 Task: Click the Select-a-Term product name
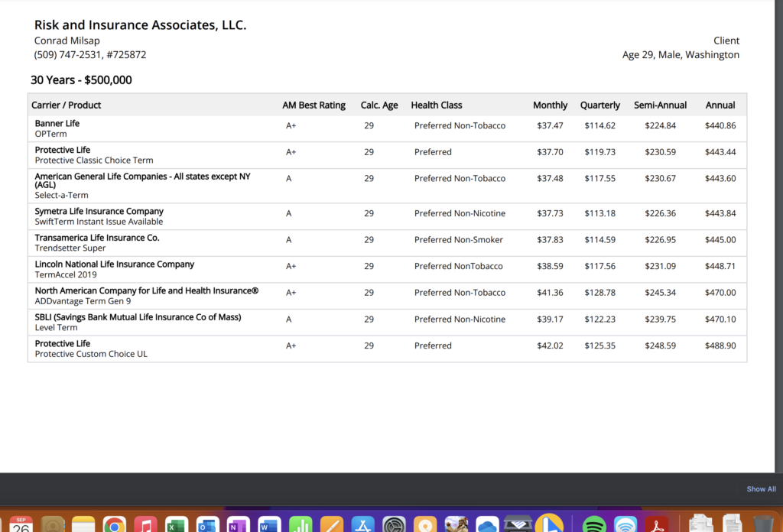click(61, 195)
